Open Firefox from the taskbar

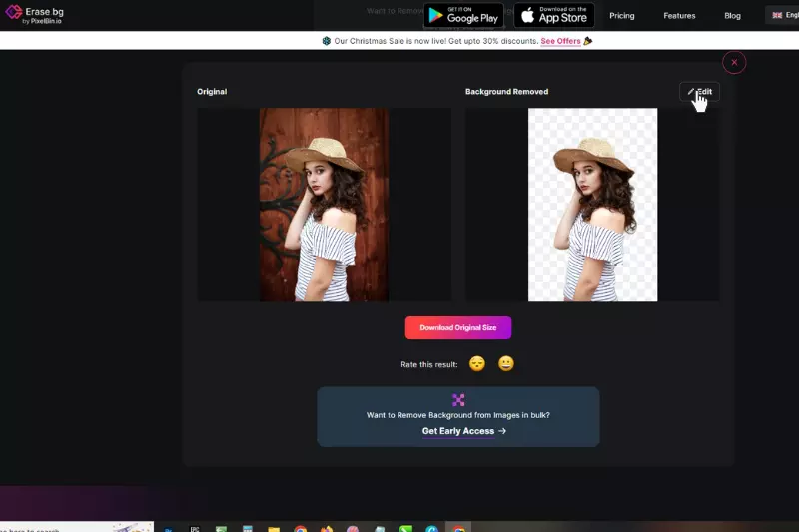pyautogui.click(x=327, y=529)
